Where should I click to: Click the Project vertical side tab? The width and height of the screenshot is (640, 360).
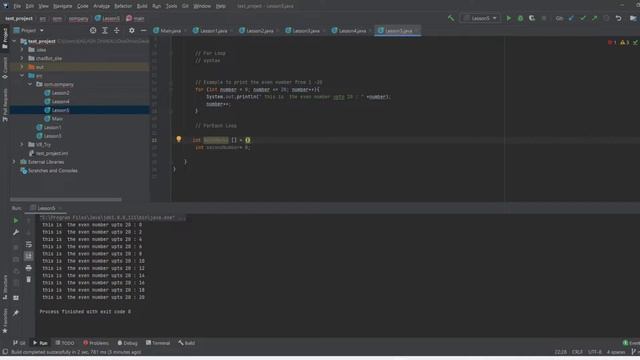pyautogui.click(x=5, y=38)
